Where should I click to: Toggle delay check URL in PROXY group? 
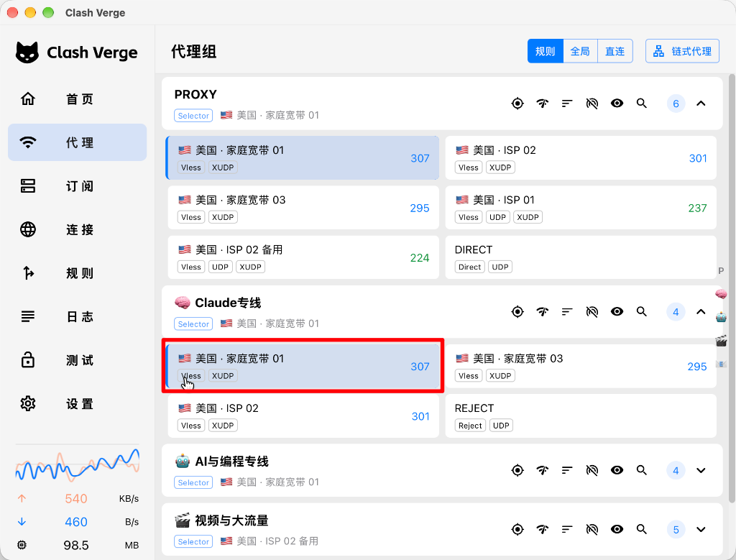[x=592, y=104]
